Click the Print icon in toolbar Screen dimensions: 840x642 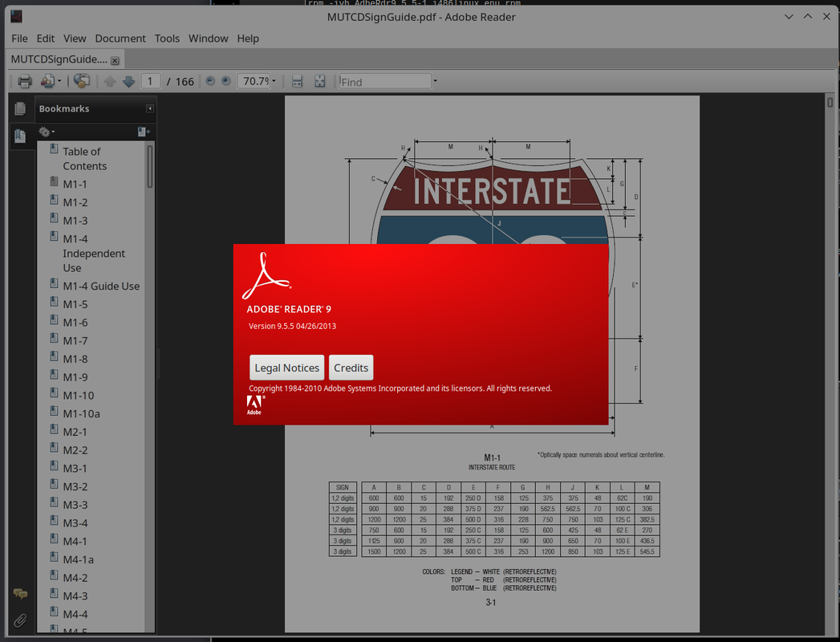click(x=25, y=82)
